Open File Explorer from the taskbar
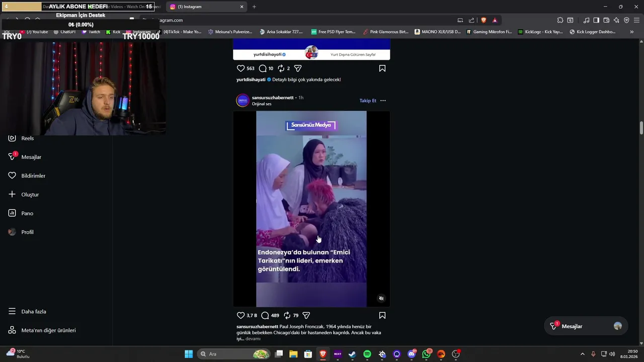 tap(293, 354)
